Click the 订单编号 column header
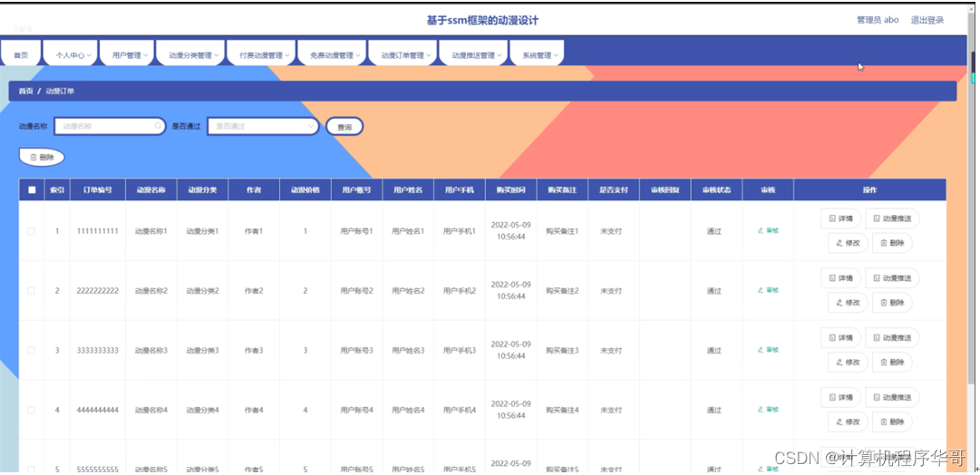 (x=98, y=190)
